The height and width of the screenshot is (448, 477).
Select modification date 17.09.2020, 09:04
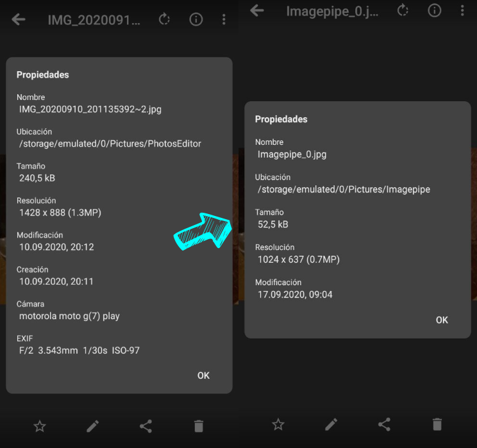click(295, 294)
